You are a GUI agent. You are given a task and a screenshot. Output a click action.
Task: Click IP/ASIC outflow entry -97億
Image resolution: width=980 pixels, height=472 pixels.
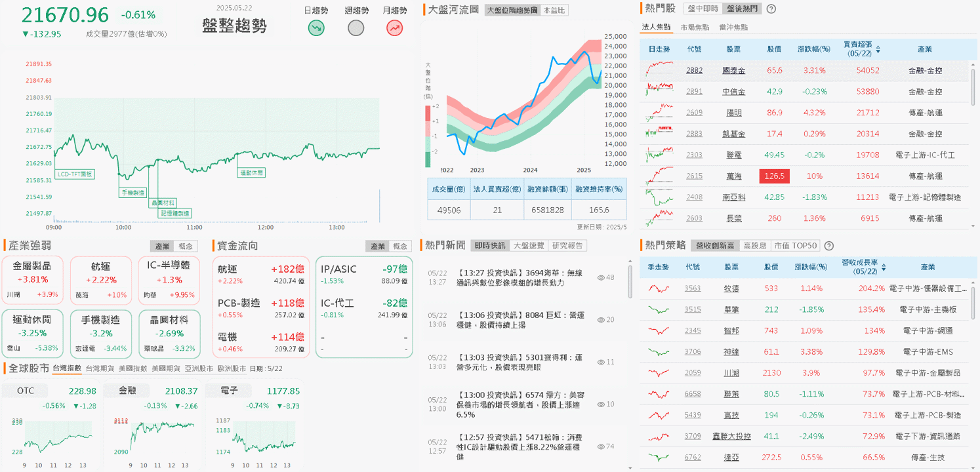(364, 274)
